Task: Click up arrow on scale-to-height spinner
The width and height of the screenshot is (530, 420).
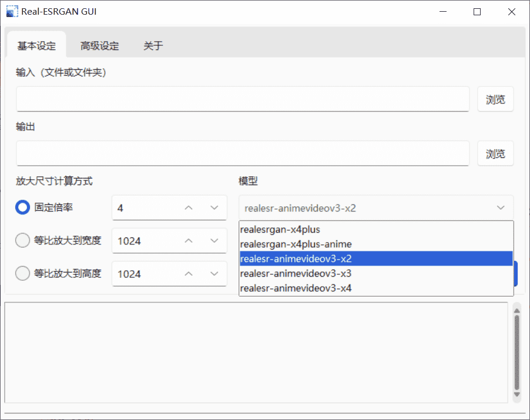Action: pyautogui.click(x=189, y=274)
